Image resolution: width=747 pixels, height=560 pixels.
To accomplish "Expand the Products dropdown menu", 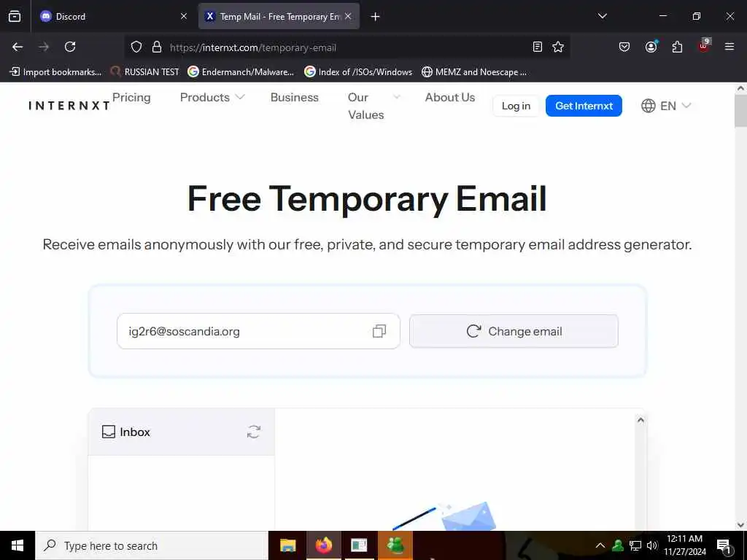I will [212, 97].
